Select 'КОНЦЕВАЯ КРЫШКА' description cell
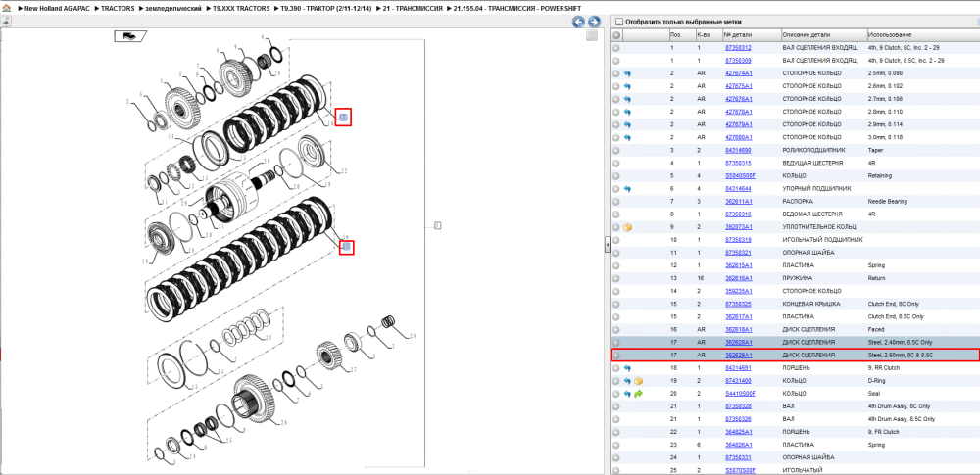 (x=811, y=304)
